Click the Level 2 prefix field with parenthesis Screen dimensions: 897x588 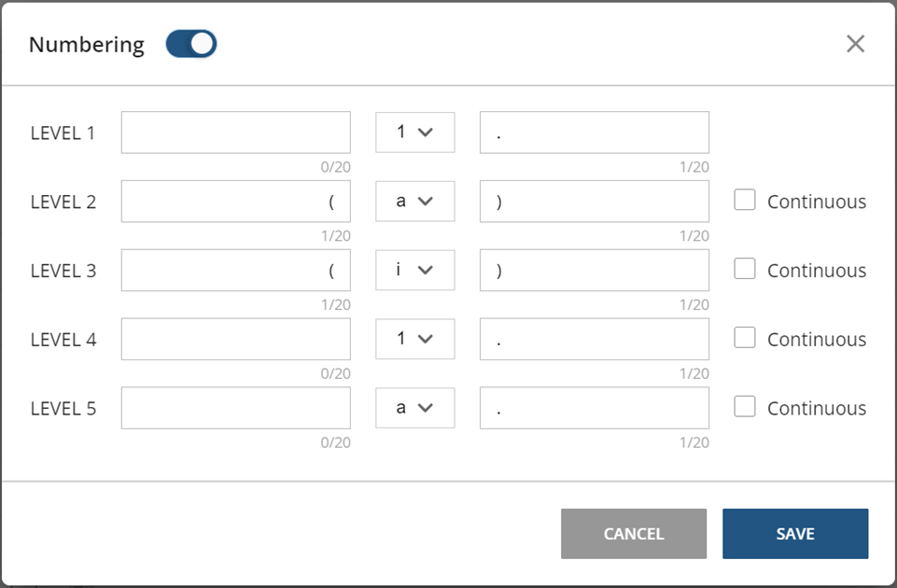tap(234, 201)
